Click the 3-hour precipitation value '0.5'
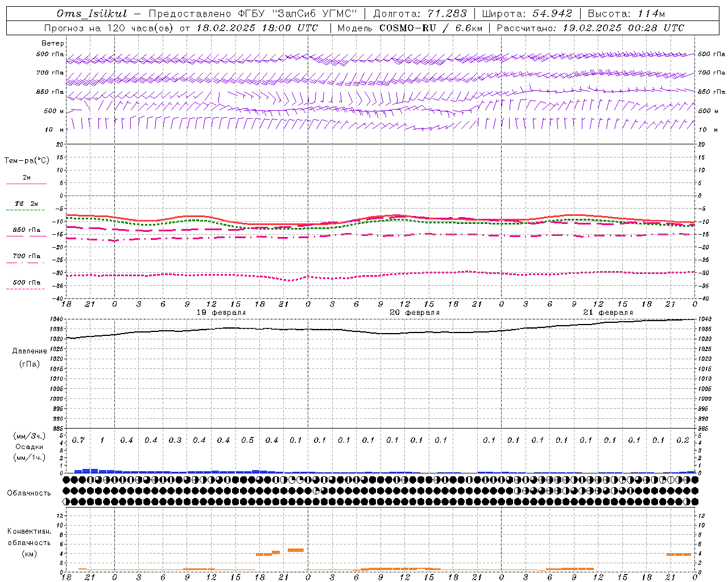The height and width of the screenshot is (582, 728). tap(247, 440)
